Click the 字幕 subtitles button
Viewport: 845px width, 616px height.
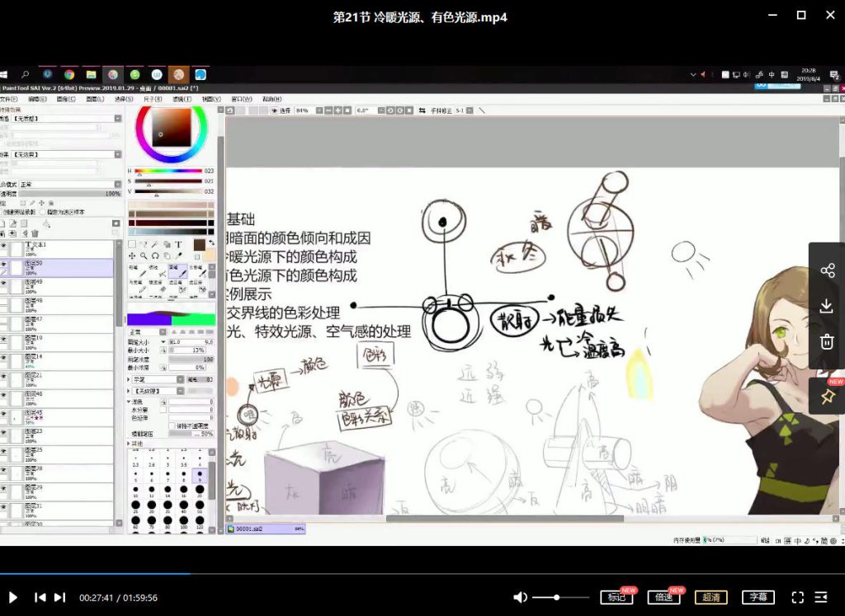click(x=758, y=597)
